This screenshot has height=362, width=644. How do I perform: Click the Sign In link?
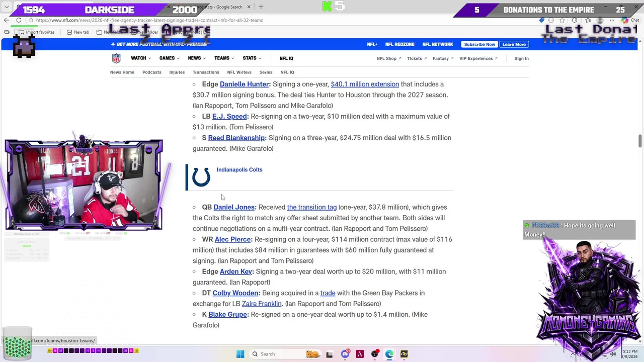(521, 58)
